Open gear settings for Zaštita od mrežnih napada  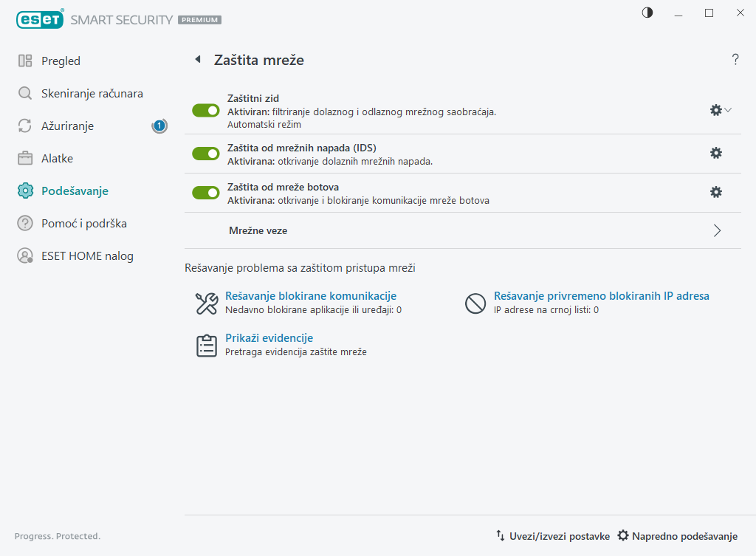click(x=715, y=153)
